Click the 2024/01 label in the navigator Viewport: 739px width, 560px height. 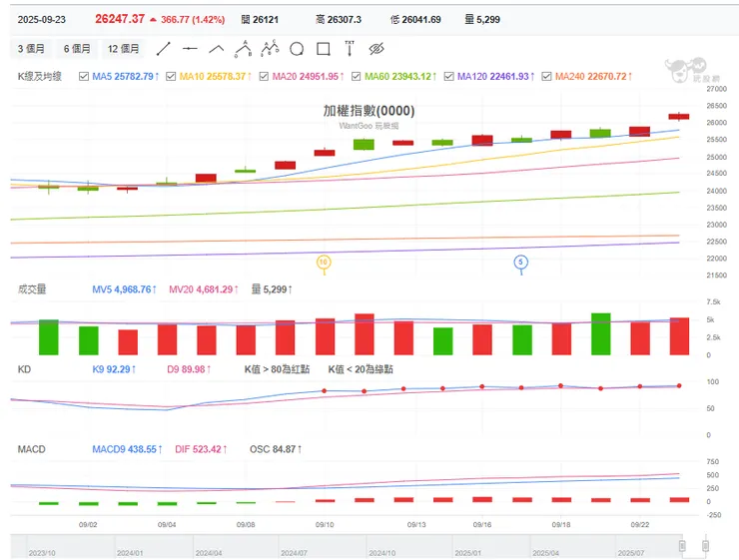click(130, 553)
